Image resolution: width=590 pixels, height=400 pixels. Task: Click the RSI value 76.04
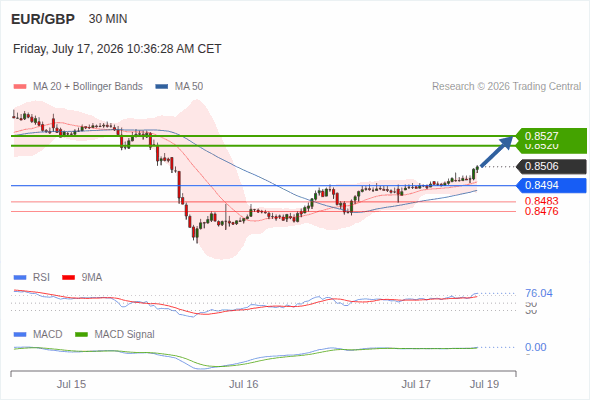[x=539, y=293]
